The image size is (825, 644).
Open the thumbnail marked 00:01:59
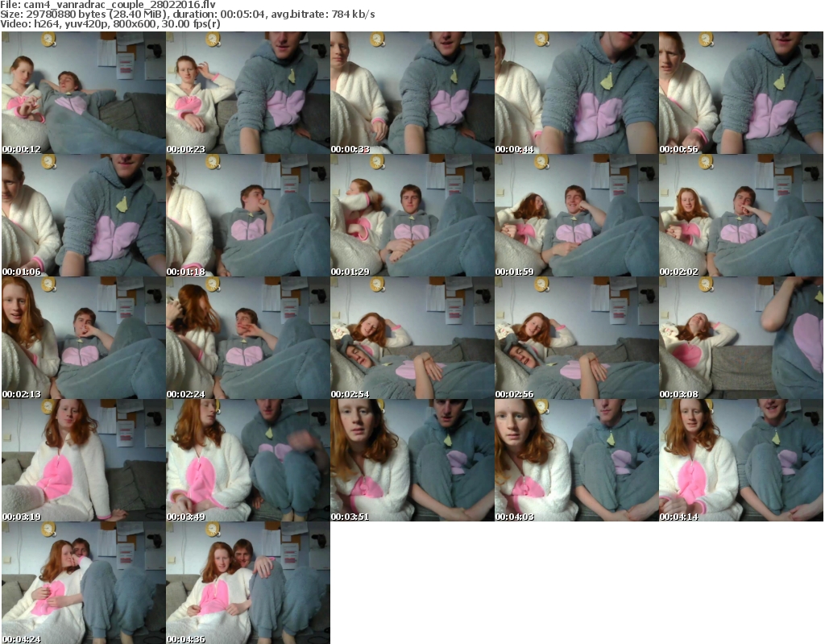577,215
